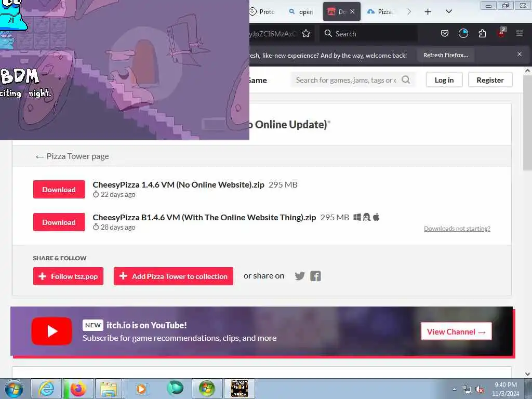Click the network tray icon
The image size is (532, 399).
click(x=467, y=390)
